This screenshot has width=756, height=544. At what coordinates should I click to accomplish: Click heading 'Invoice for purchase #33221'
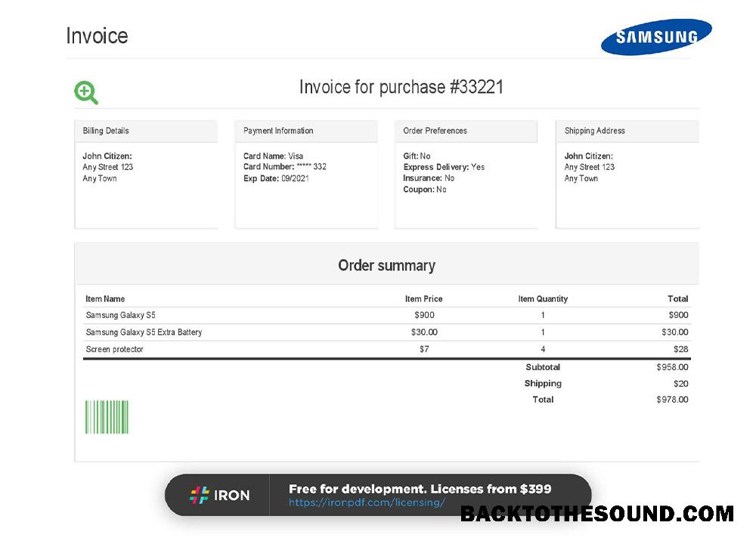(401, 87)
